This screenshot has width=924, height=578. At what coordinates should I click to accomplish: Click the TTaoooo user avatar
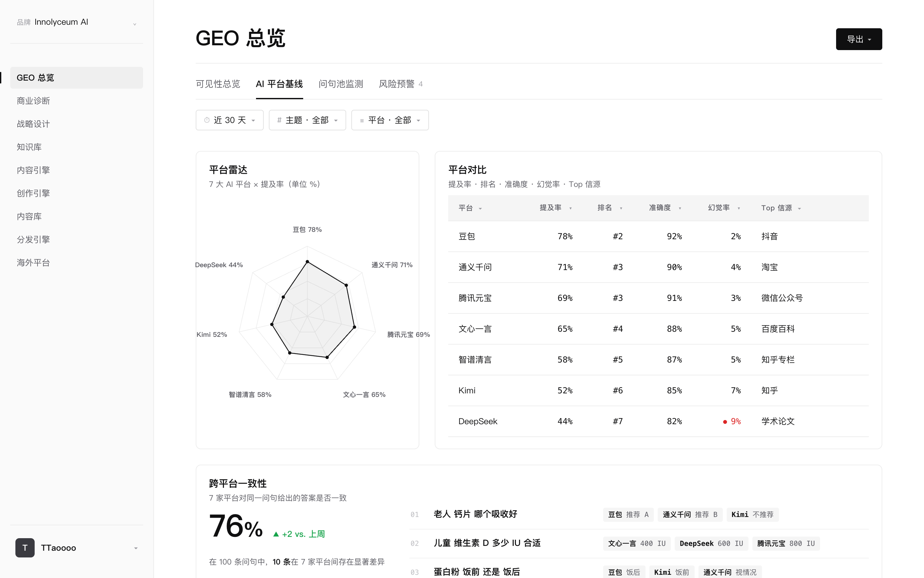[25, 548]
